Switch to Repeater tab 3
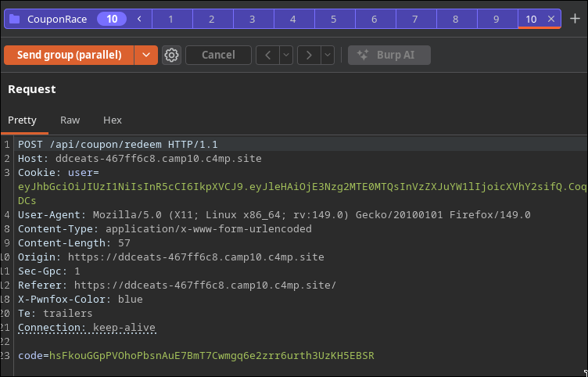The image size is (588, 377). (x=253, y=19)
